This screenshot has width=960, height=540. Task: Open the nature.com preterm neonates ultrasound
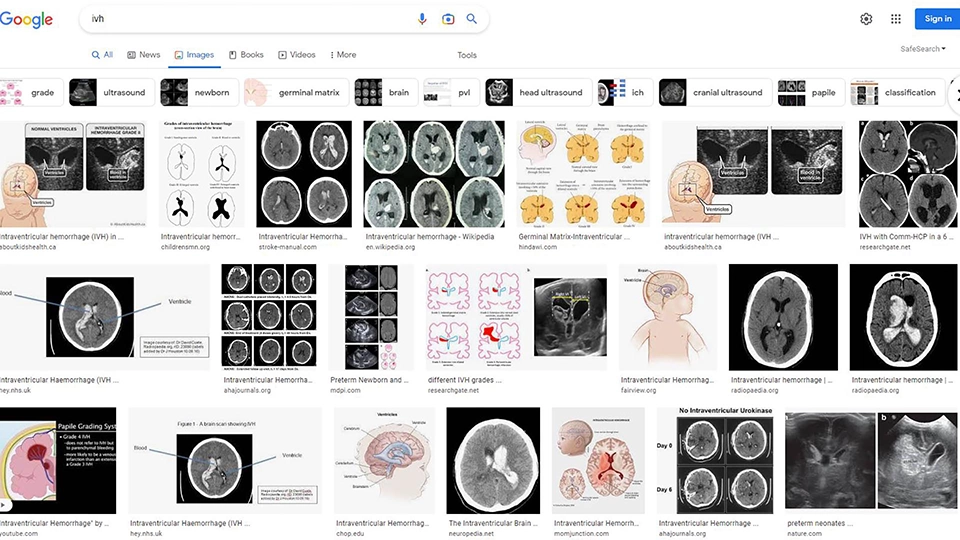click(871, 460)
